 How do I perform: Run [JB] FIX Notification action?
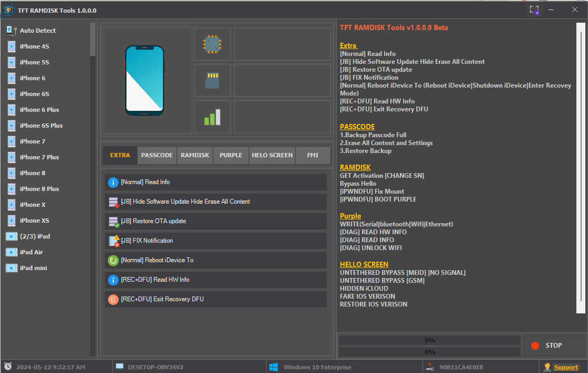click(x=215, y=241)
